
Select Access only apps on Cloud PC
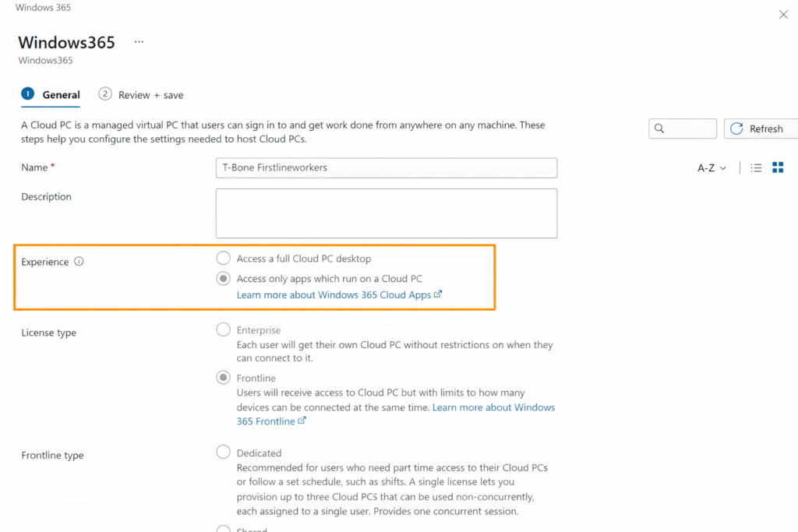tap(224, 278)
